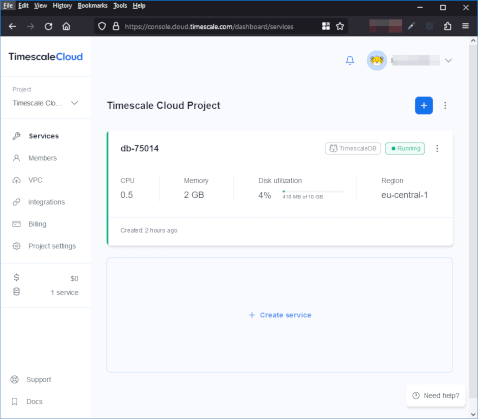Expand the user account dropdown chevron
The image size is (478, 419).
[x=448, y=61]
